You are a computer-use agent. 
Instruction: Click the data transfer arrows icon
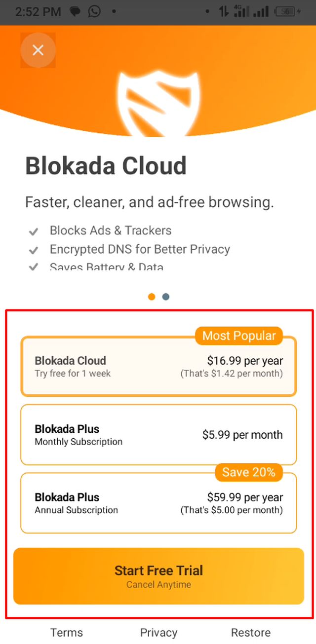pos(223,11)
